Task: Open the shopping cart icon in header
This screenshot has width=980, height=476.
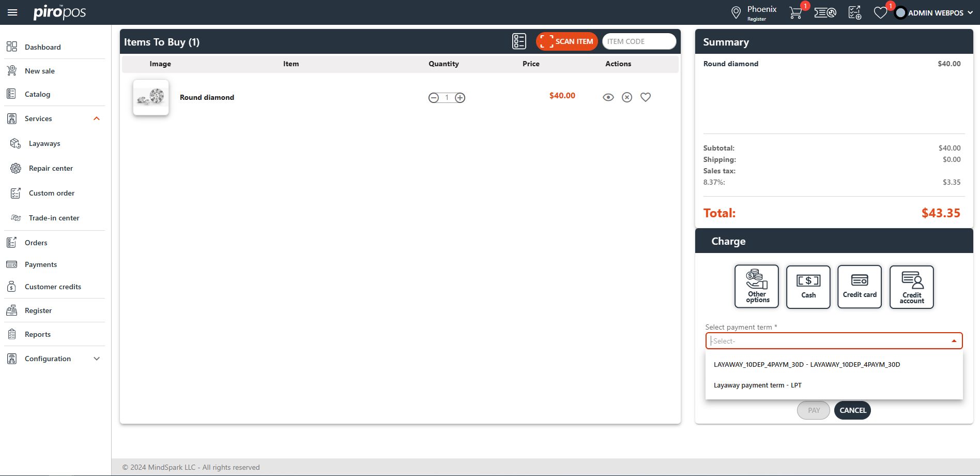Action: click(796, 12)
